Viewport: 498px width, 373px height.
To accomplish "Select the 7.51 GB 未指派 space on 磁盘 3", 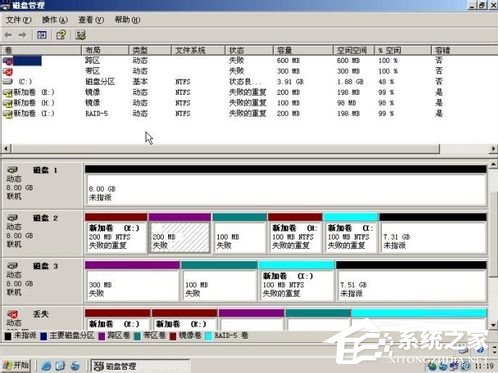I will click(411, 281).
